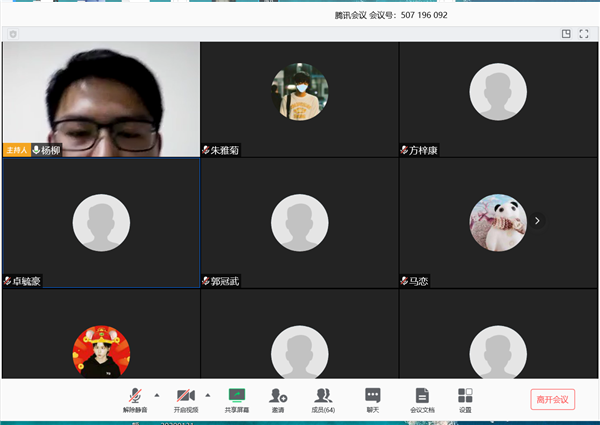This screenshot has width=600, height=425.
Task: Unmute microphone via 解除静音 icon
Action: [135, 396]
